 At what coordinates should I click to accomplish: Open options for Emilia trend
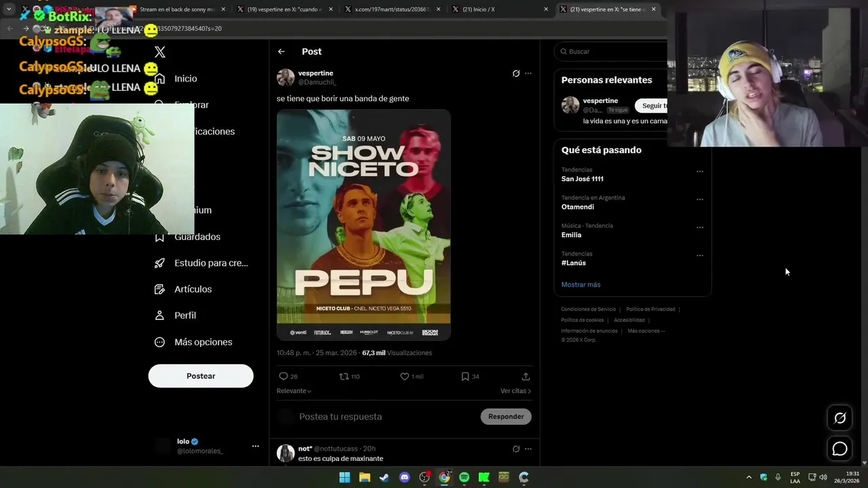tap(700, 228)
